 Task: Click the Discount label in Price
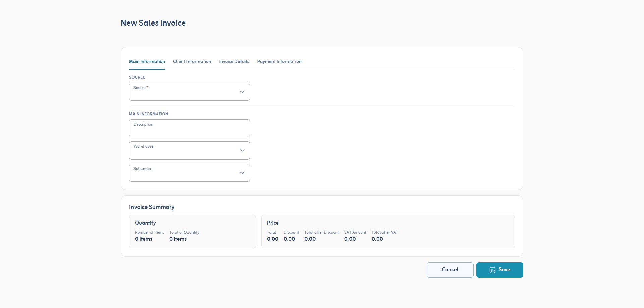coord(291,232)
